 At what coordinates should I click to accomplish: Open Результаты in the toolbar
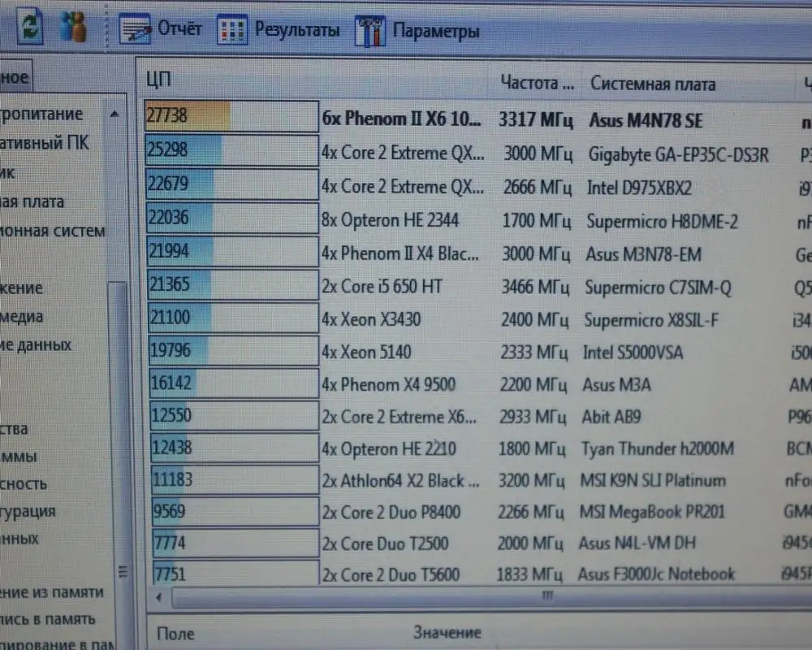(296, 29)
